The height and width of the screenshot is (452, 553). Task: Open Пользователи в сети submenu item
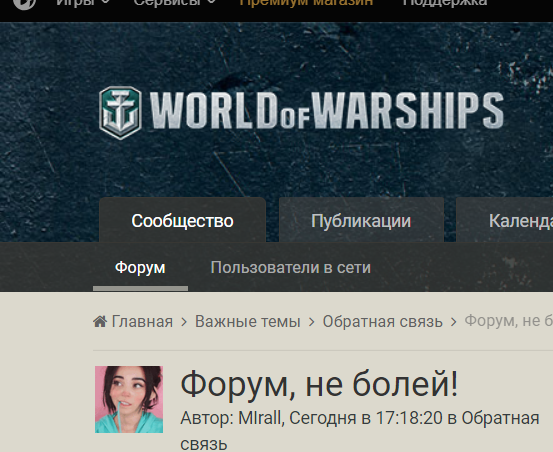click(291, 268)
